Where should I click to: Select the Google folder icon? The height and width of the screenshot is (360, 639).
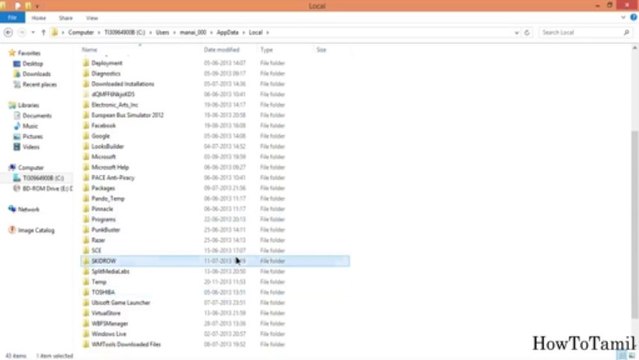(x=86, y=136)
